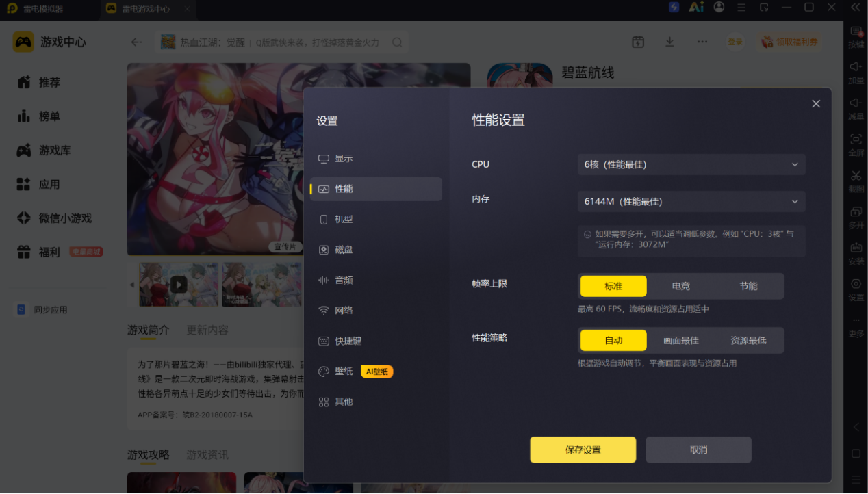Screen dimensions: 868x494
Task: Go back with the arrow beside search
Action: [x=137, y=42]
